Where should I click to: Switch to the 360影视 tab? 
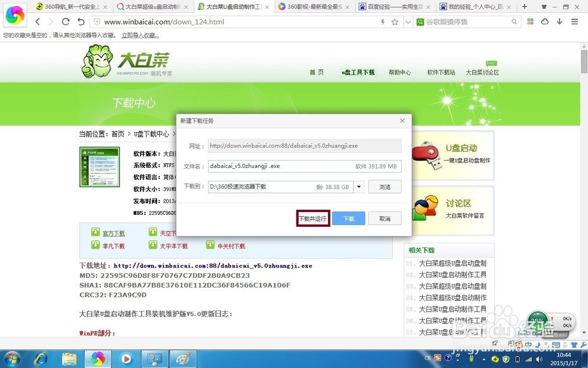(314, 6)
